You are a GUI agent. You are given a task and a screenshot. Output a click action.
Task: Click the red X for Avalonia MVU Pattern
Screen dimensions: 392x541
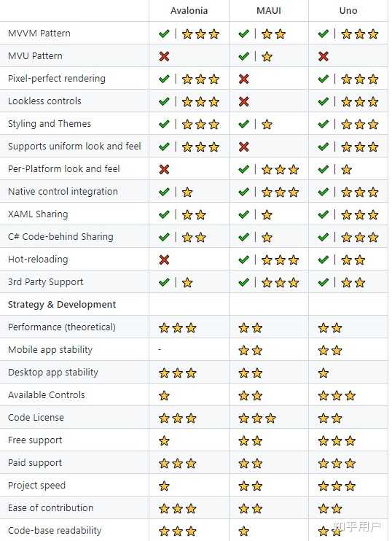[x=164, y=56]
